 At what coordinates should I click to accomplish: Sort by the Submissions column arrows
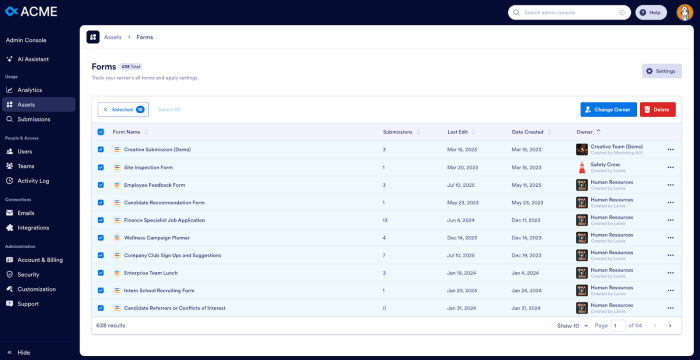[418, 132]
